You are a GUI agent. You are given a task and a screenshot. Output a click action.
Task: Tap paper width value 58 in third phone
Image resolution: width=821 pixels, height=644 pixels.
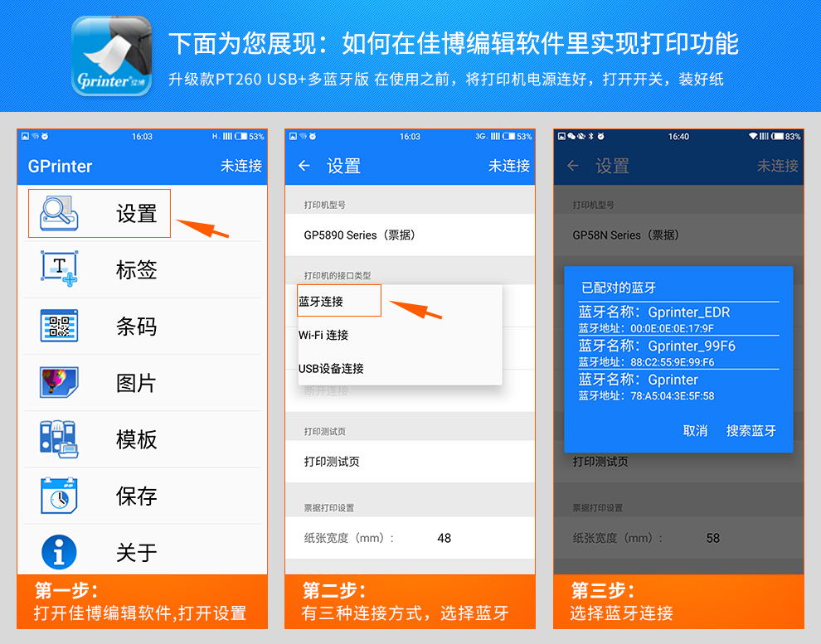(712, 538)
